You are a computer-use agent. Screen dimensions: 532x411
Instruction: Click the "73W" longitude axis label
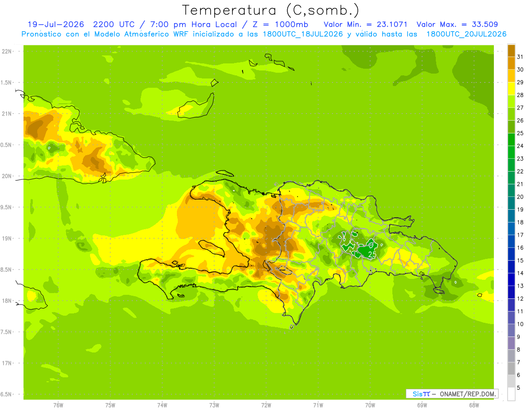tap(214, 405)
